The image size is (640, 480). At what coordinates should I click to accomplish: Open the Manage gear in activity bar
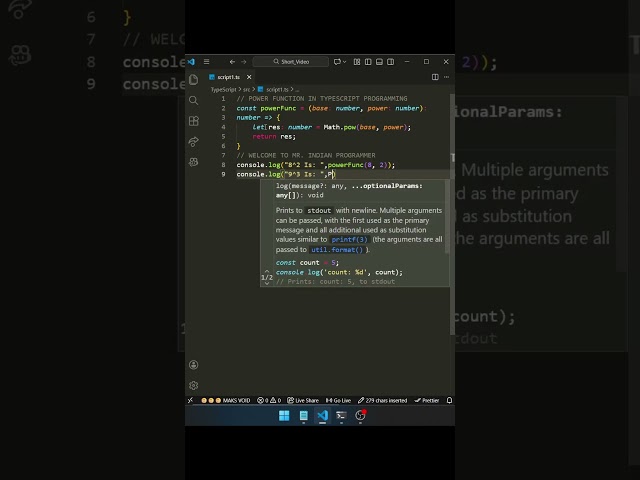(193, 385)
